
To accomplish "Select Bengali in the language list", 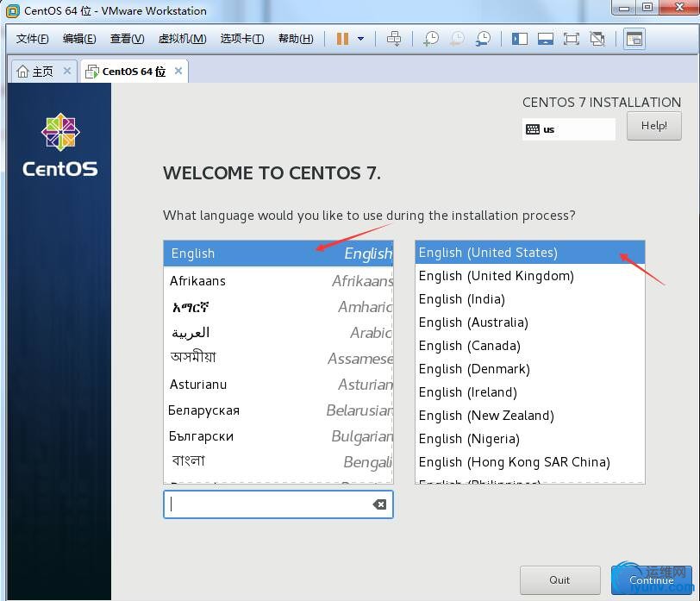I will (278, 462).
